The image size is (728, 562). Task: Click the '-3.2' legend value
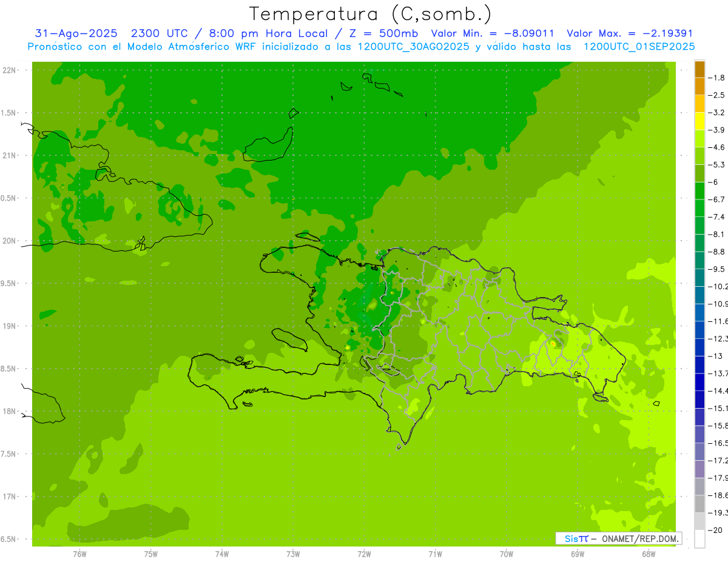coord(716,113)
